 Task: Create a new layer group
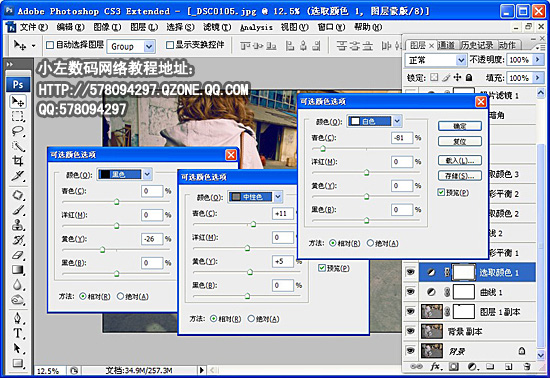coord(490,366)
